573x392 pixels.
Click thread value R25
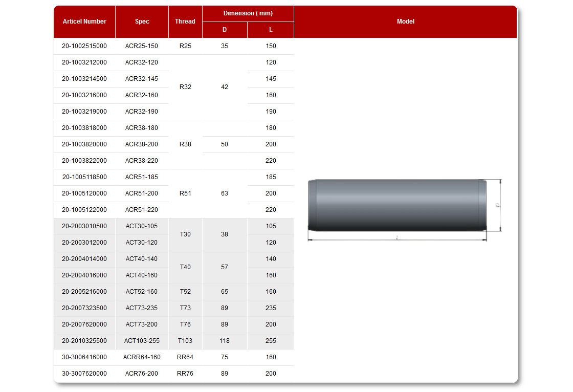[x=185, y=46]
